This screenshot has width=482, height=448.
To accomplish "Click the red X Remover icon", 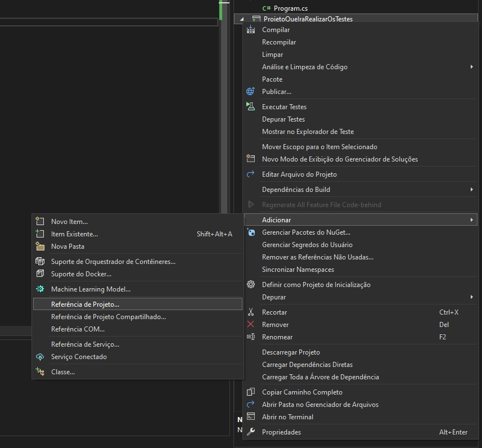I will click(250, 324).
